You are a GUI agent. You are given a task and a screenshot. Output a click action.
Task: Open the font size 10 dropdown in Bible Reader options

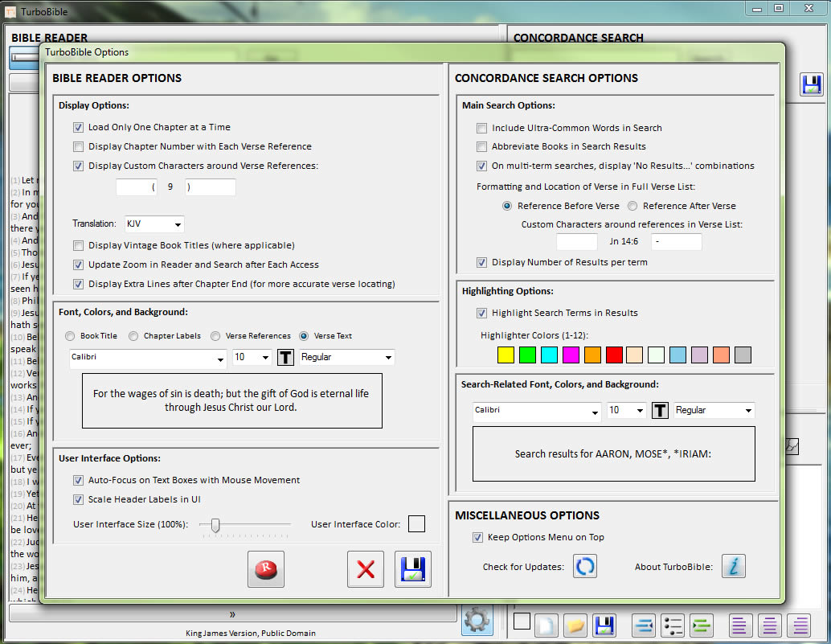click(252, 357)
